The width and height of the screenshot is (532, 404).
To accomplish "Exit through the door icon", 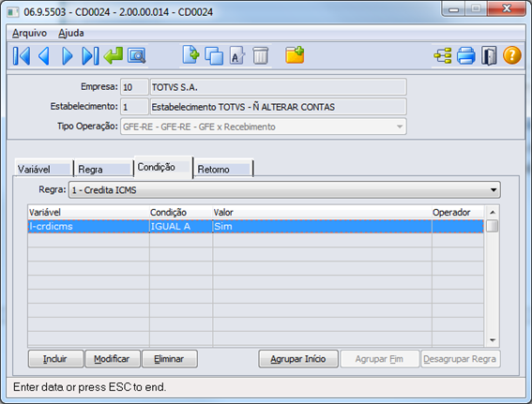I will point(489,55).
